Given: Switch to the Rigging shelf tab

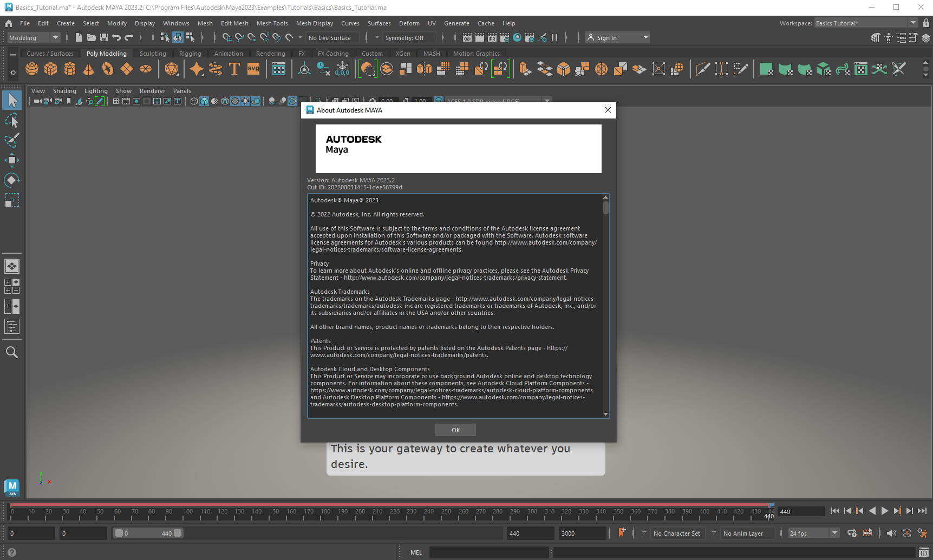Looking at the screenshot, I should point(190,54).
